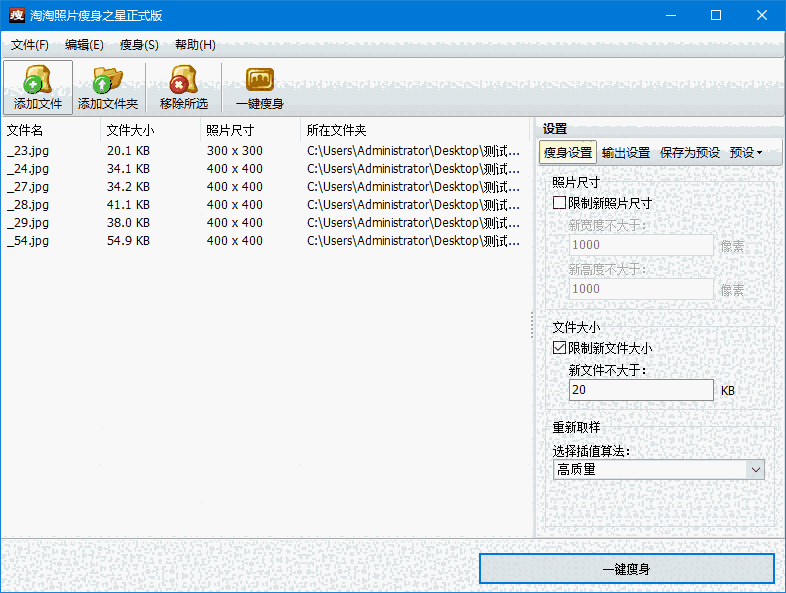Image resolution: width=786 pixels, height=593 pixels.
Task: Expand the 预设 dropdown
Action: click(746, 152)
